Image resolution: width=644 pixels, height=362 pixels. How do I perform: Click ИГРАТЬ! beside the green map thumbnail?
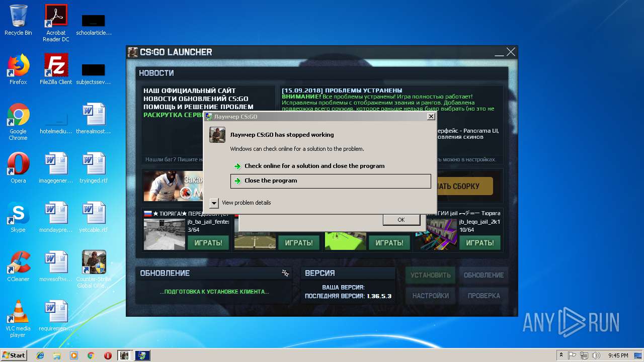tap(389, 243)
